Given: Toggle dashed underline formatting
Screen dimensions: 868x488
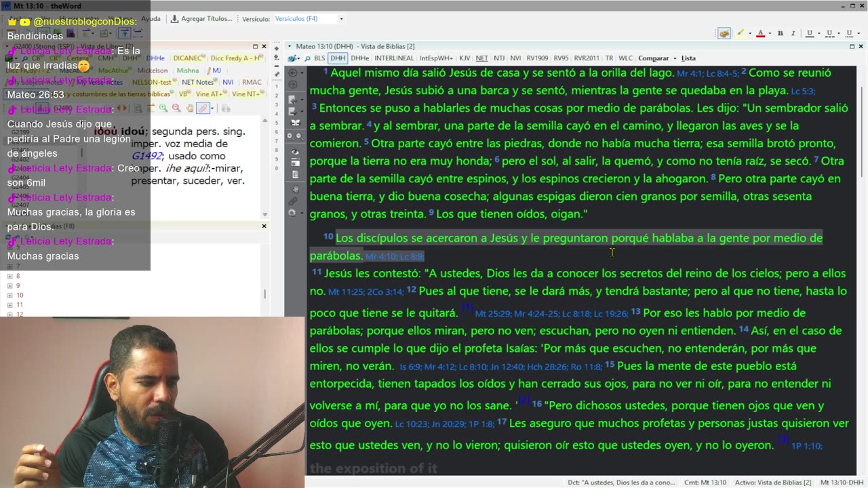Looking at the screenshot, I should (829, 33).
